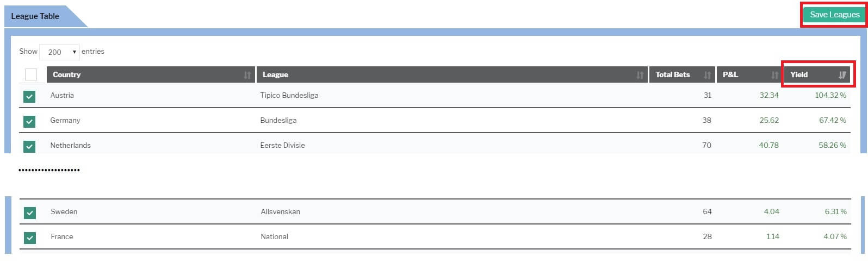Image resolution: width=868 pixels, height=262 pixels.
Task: Click the Yield sort descending icon
Action: (842, 75)
